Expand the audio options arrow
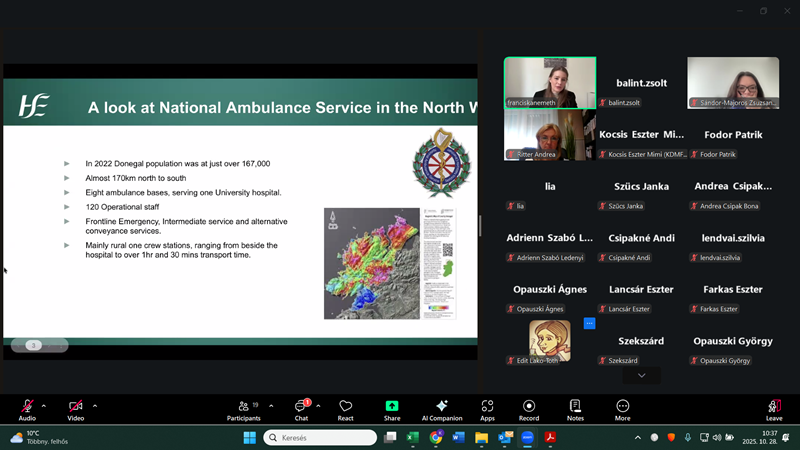This screenshot has width=800, height=450. point(44,406)
